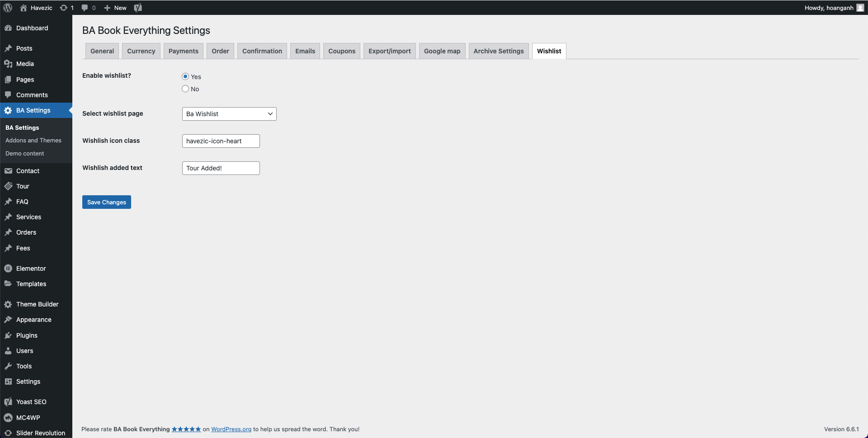Click the Theme Builder gear icon

(8, 304)
